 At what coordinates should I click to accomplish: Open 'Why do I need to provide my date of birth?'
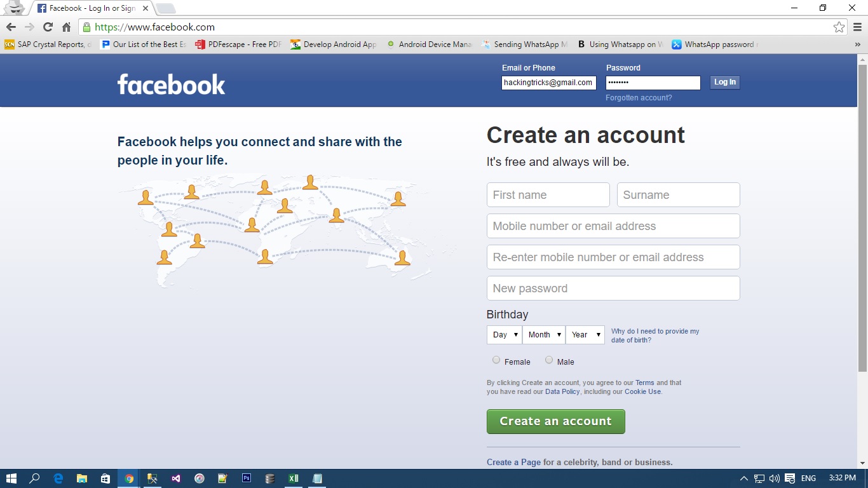point(655,335)
